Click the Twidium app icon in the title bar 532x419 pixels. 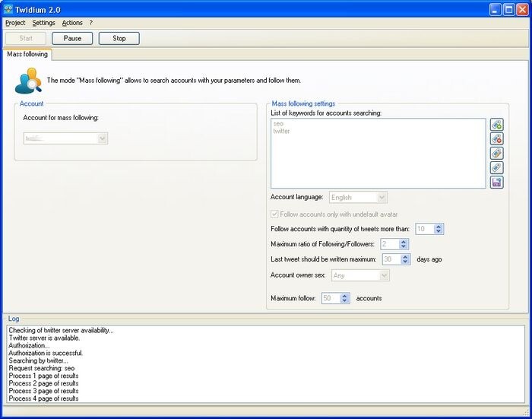8,9
